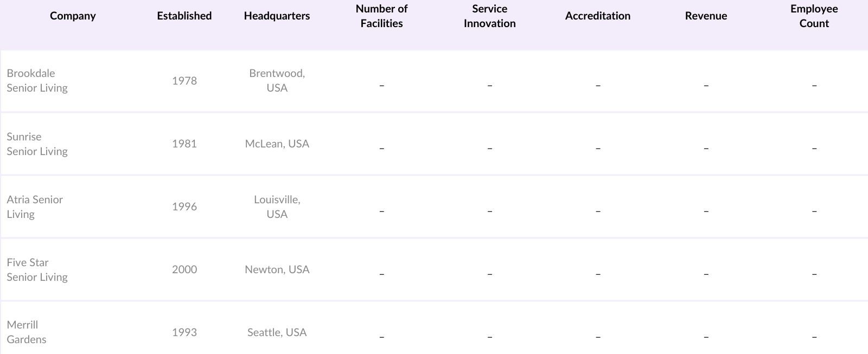
Task: Select the Number of Facilities header
Action: coord(381,16)
